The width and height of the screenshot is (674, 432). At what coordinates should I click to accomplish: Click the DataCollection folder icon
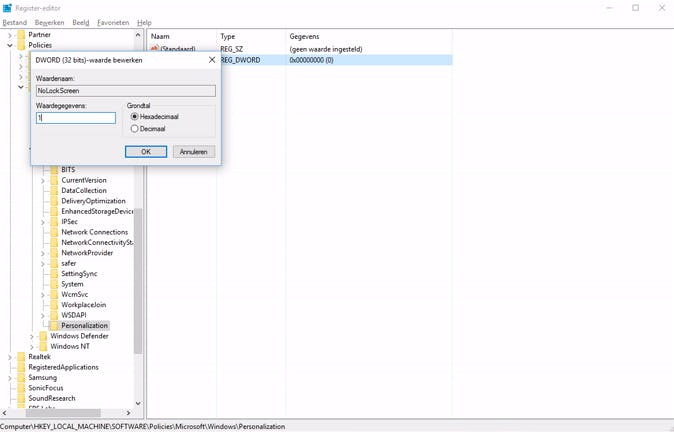coord(54,190)
